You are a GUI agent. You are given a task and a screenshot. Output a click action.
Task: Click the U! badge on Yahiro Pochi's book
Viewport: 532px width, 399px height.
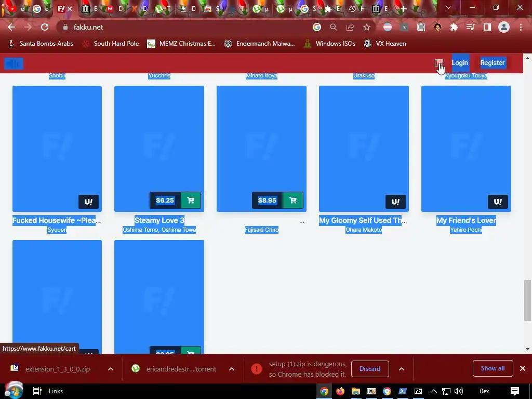tap(498, 202)
